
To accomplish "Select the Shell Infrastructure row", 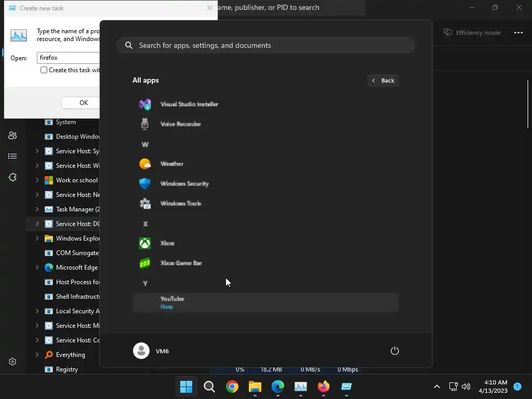I will click(x=63, y=297).
